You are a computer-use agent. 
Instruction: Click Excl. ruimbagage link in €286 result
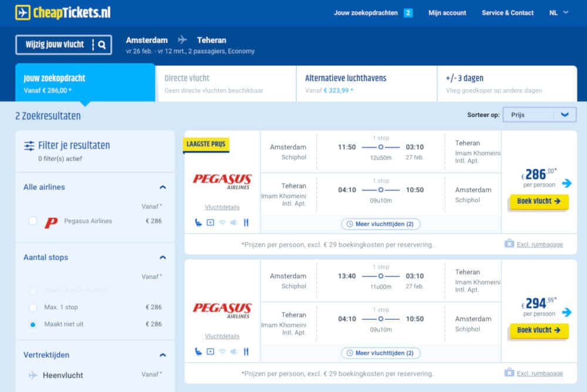point(540,245)
